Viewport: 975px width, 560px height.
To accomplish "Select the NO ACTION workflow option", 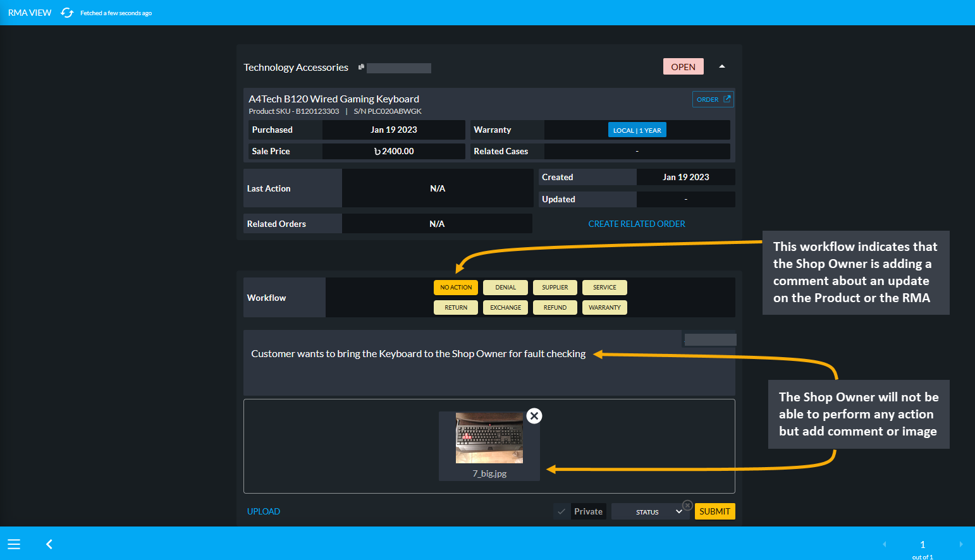I will coord(456,288).
